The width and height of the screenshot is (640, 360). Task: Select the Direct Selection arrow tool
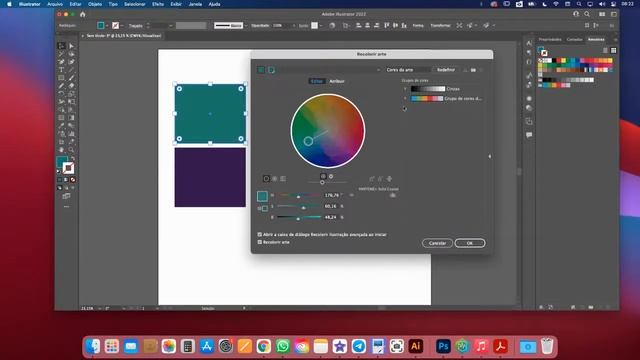tap(71, 46)
